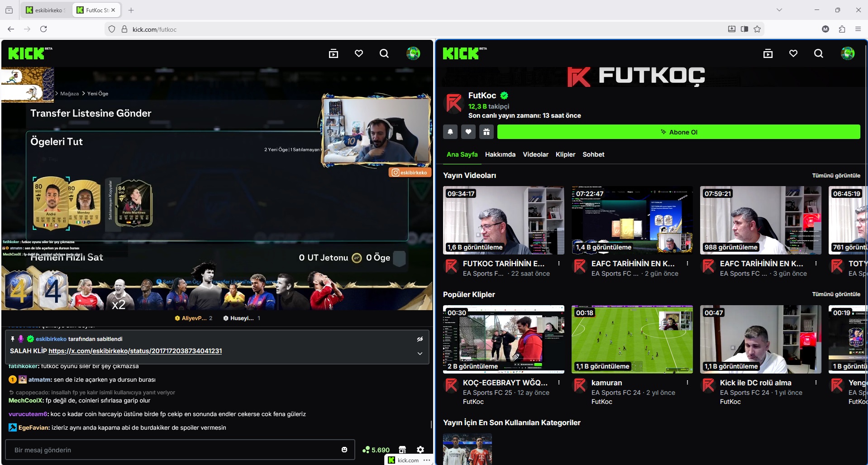
Task: Open the heart following icon in left Kick header
Action: tap(359, 53)
